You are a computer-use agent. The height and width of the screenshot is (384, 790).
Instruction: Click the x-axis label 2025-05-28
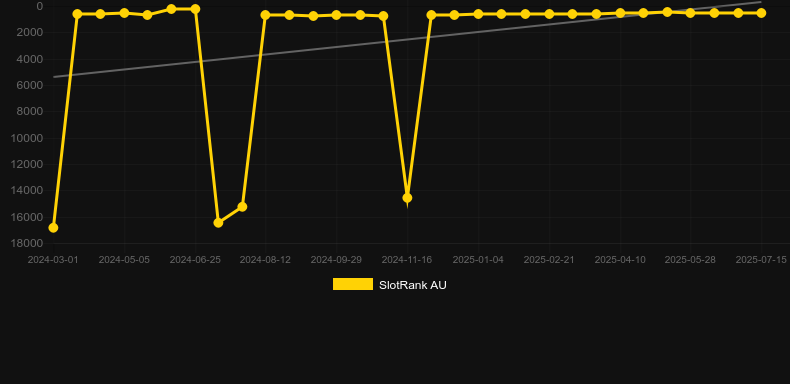[690, 260]
